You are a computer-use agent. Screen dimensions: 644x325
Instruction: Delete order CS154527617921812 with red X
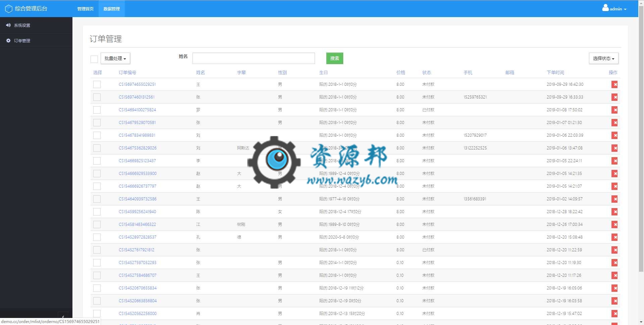click(x=614, y=250)
